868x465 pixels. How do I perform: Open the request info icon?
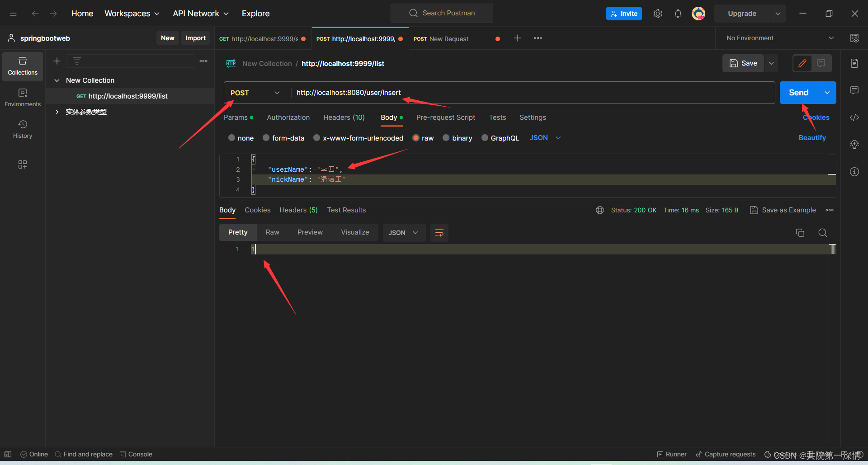point(854,172)
